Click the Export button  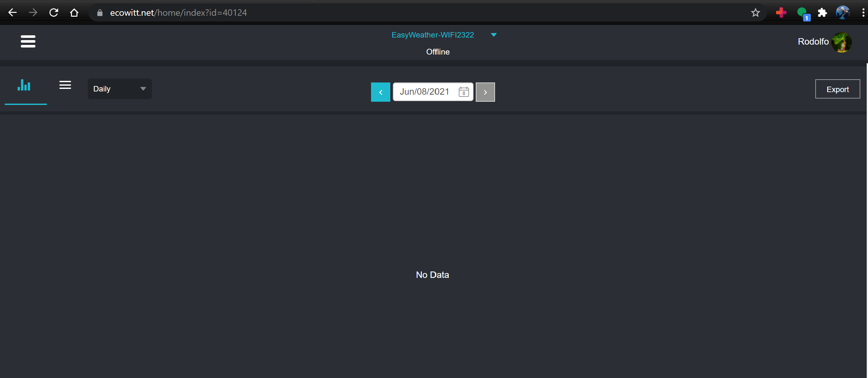[838, 89]
